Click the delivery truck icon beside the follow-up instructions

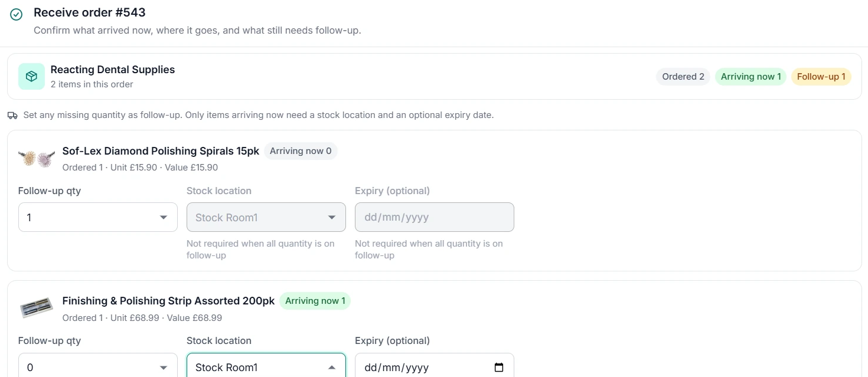click(x=12, y=116)
